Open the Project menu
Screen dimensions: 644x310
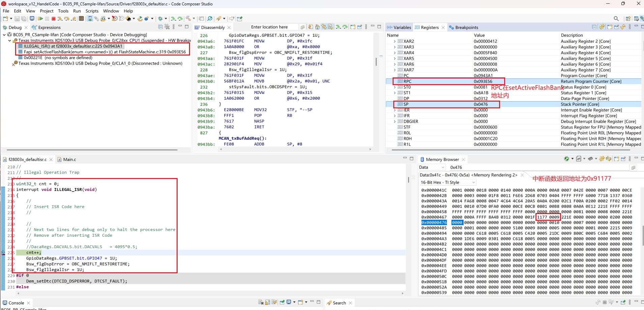tap(47, 11)
